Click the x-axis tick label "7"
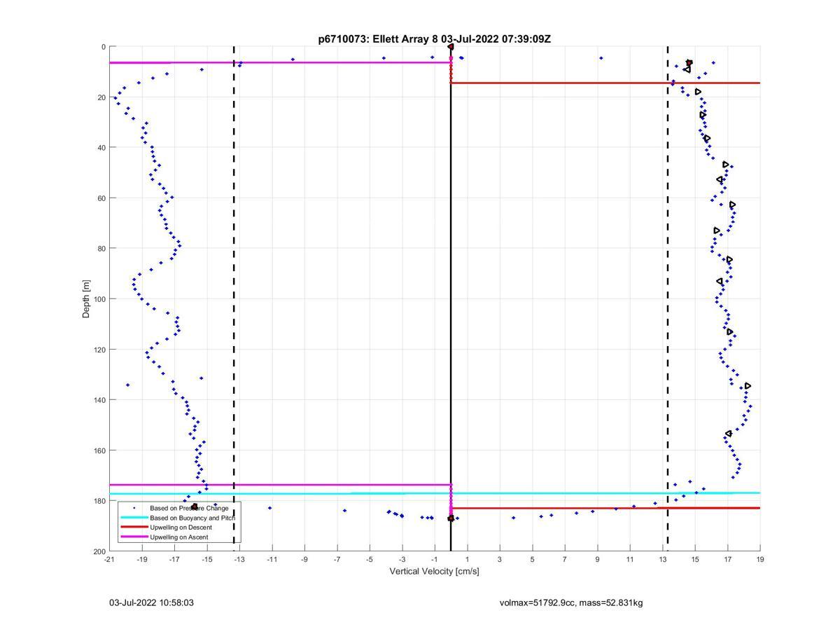 pos(565,560)
